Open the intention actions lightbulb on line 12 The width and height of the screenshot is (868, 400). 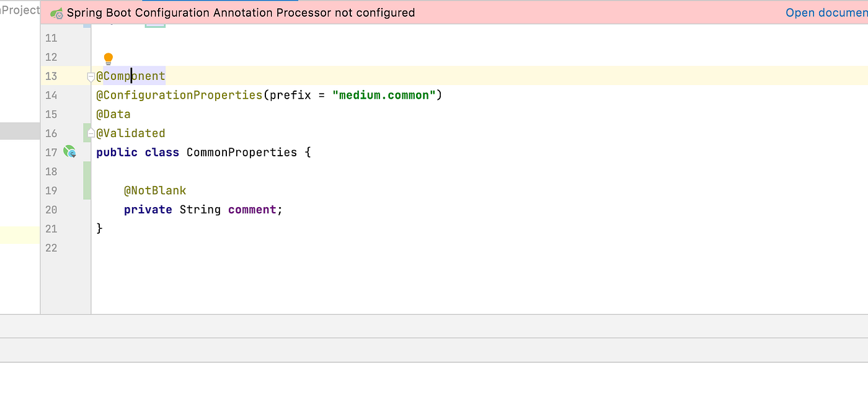coord(108,58)
